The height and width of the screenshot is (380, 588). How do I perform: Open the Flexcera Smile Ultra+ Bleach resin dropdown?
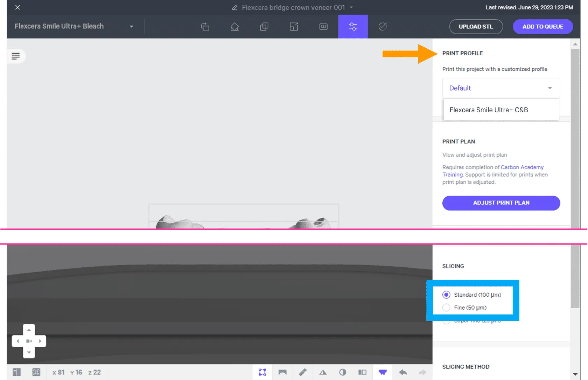[x=74, y=26]
